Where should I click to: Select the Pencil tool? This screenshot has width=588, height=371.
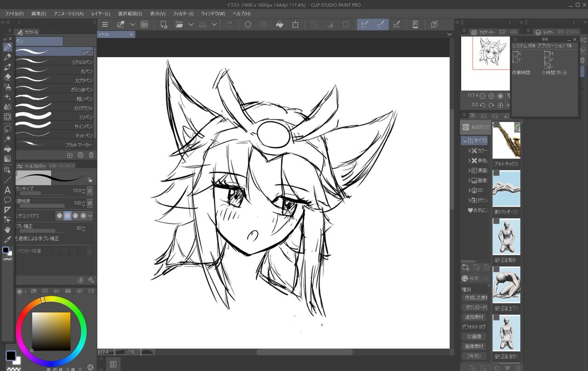tap(7, 57)
